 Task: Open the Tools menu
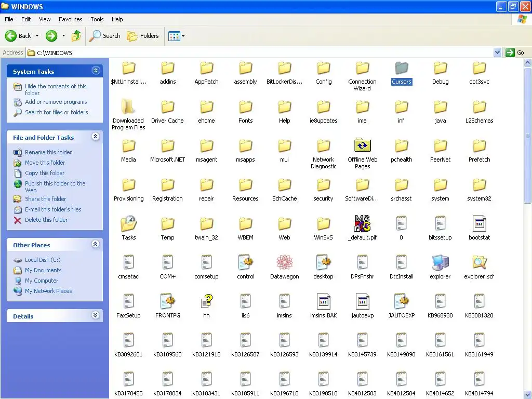(97, 19)
